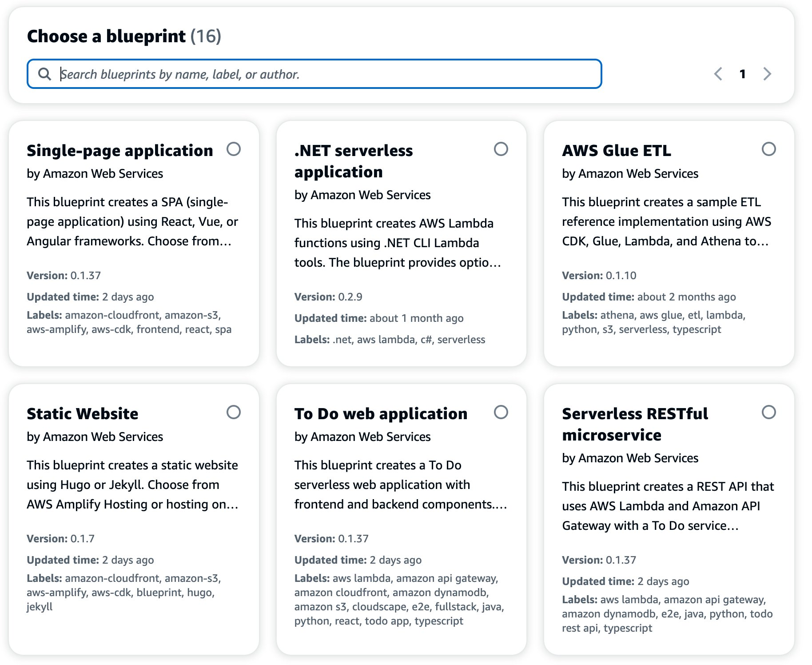Click the AWS Glue ETL description text
The height and width of the screenshot is (665, 812).
click(x=666, y=221)
